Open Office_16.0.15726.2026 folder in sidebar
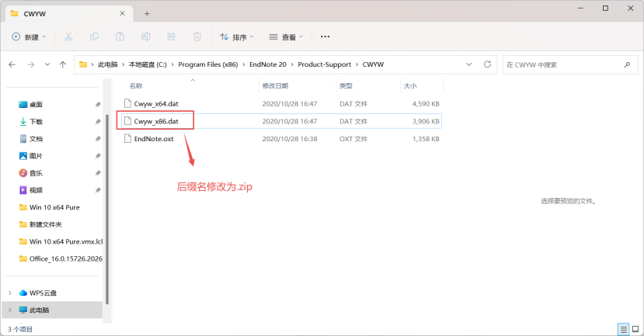 click(x=66, y=258)
